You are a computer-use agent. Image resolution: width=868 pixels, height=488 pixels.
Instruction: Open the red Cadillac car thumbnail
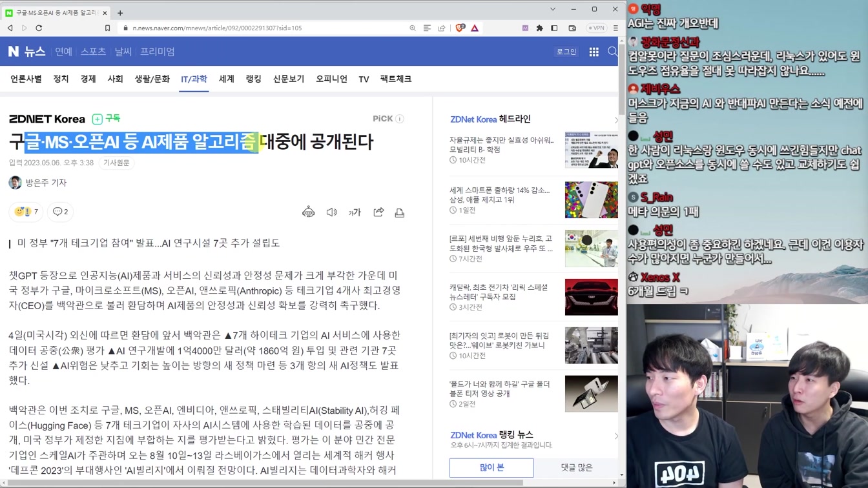[591, 297]
